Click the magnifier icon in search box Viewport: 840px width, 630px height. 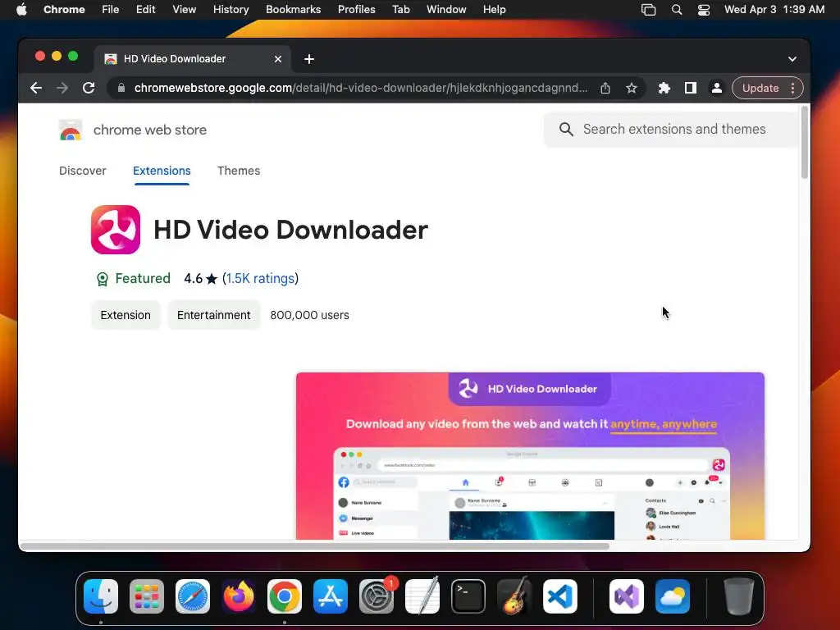tap(566, 129)
